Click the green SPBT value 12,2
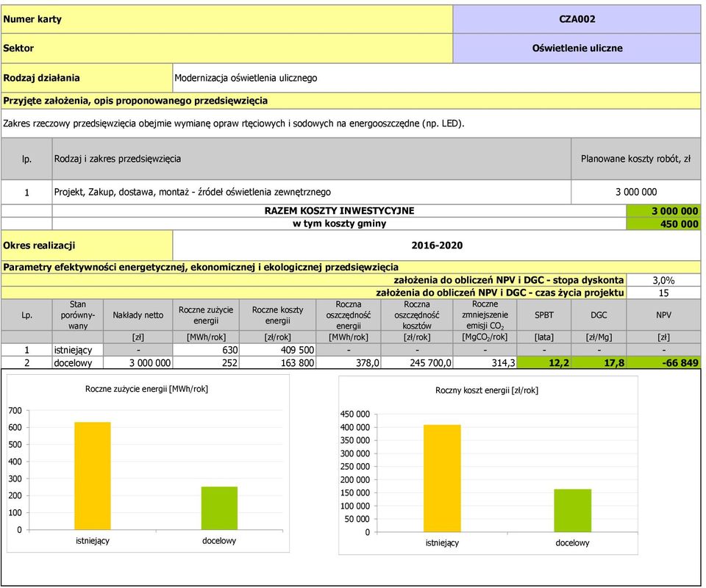The width and height of the screenshot is (706, 588). [x=544, y=363]
